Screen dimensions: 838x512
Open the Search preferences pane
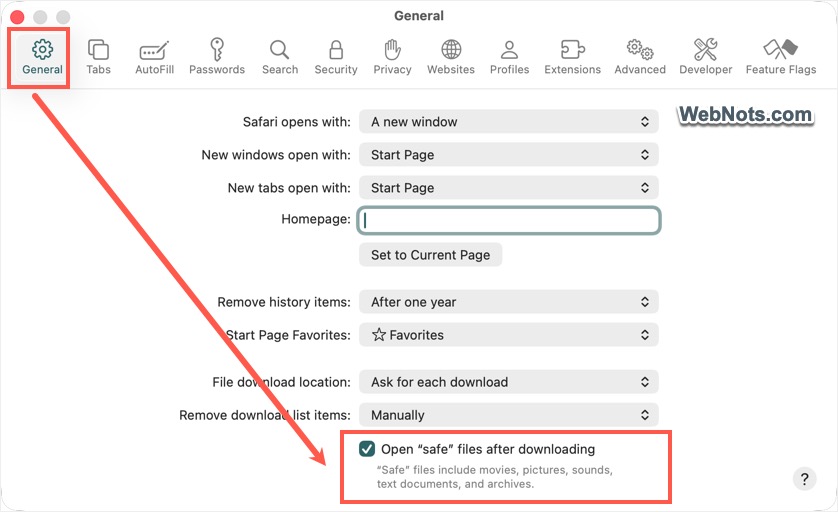click(x=280, y=57)
